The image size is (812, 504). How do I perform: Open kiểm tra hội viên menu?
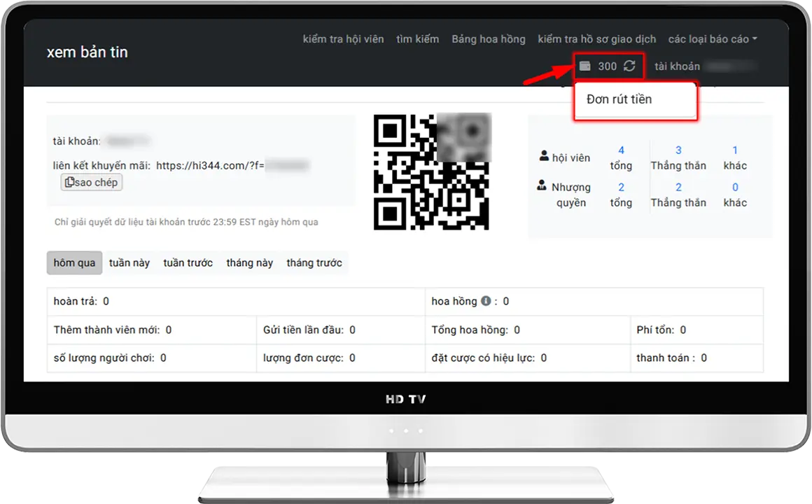point(343,38)
